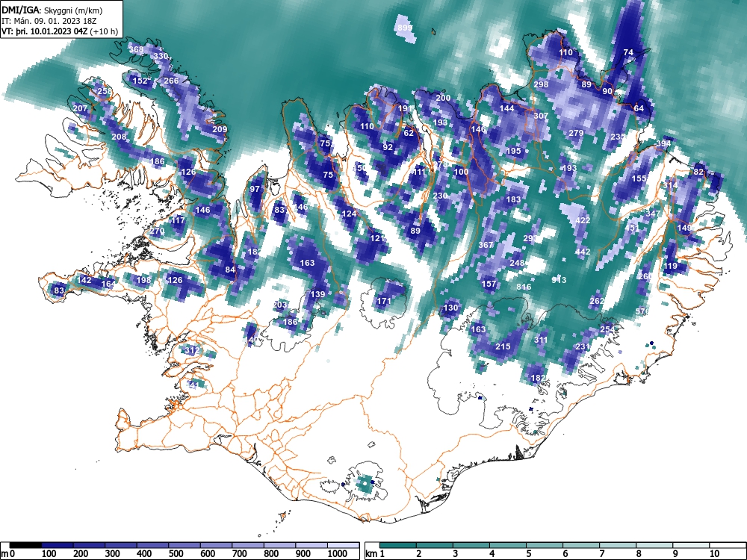
Task: Select the visibility reading 258
Action: pos(105,91)
